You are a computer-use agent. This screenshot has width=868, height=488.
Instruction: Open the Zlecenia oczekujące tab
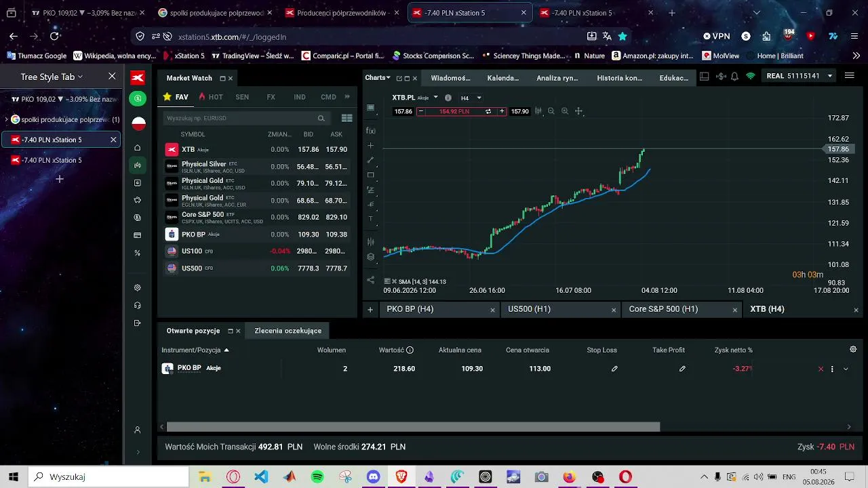[288, 331]
